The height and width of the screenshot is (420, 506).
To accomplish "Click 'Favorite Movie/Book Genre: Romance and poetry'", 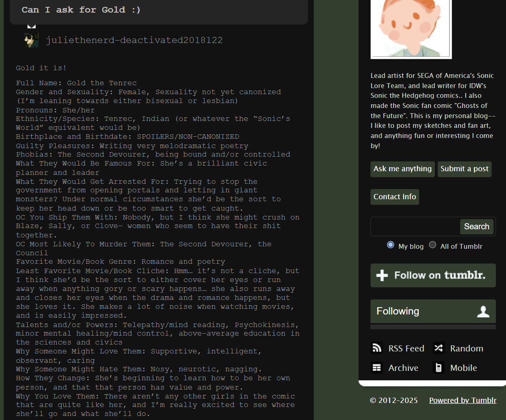I will [121, 262].
